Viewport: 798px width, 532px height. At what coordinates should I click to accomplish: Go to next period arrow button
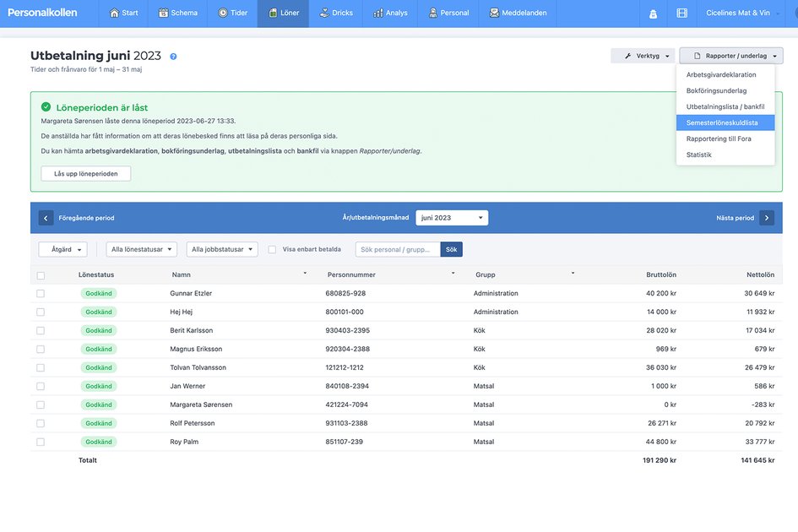[x=767, y=218]
